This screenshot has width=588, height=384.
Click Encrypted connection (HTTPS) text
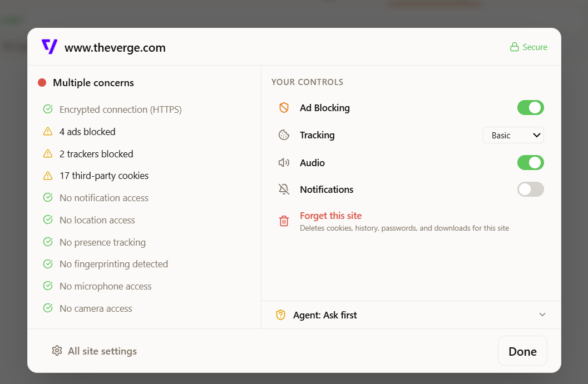(121, 109)
